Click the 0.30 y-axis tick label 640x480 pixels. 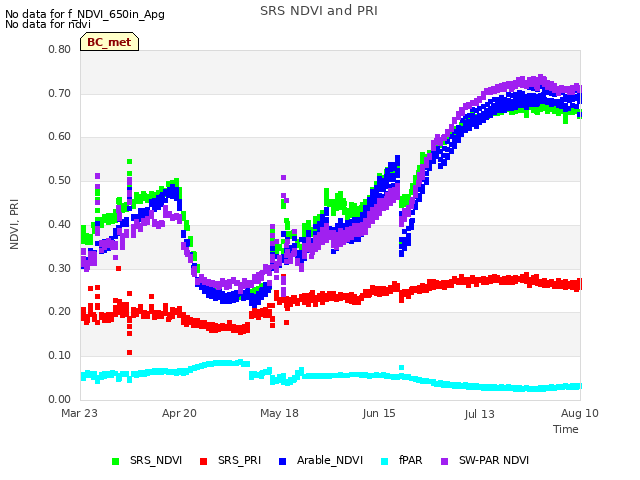tap(60, 268)
